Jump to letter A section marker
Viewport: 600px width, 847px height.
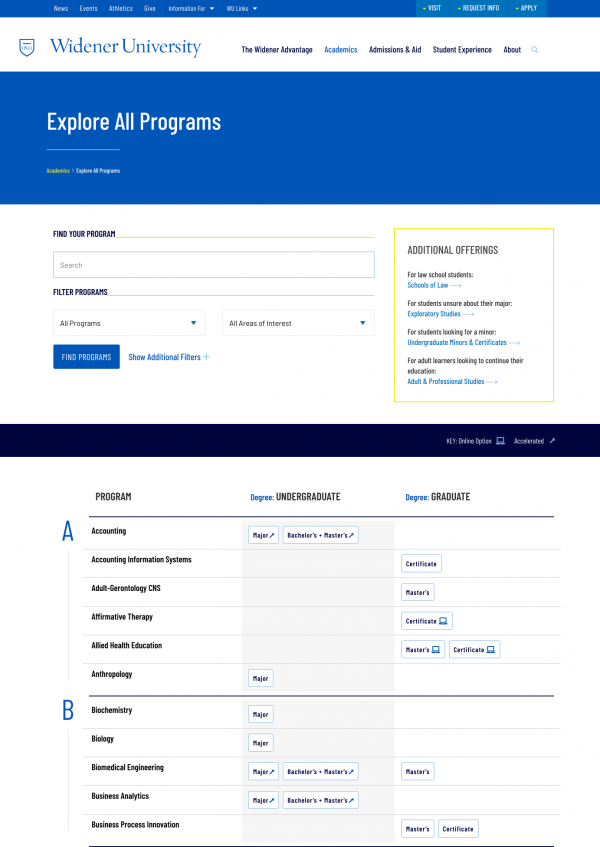coord(68,531)
